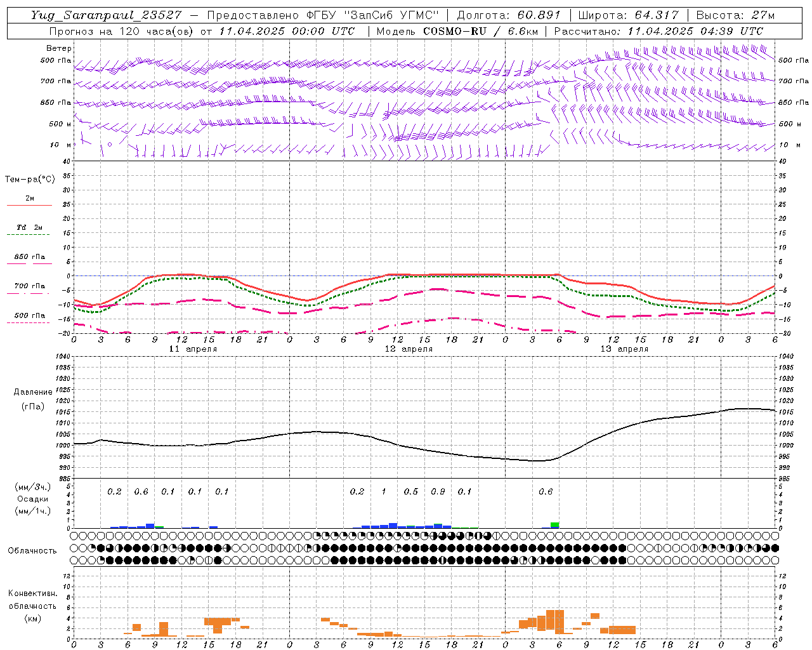Screen dimensions: 812x650
Task: Select the Осадки precipitation label
Action: pyautogui.click(x=32, y=500)
